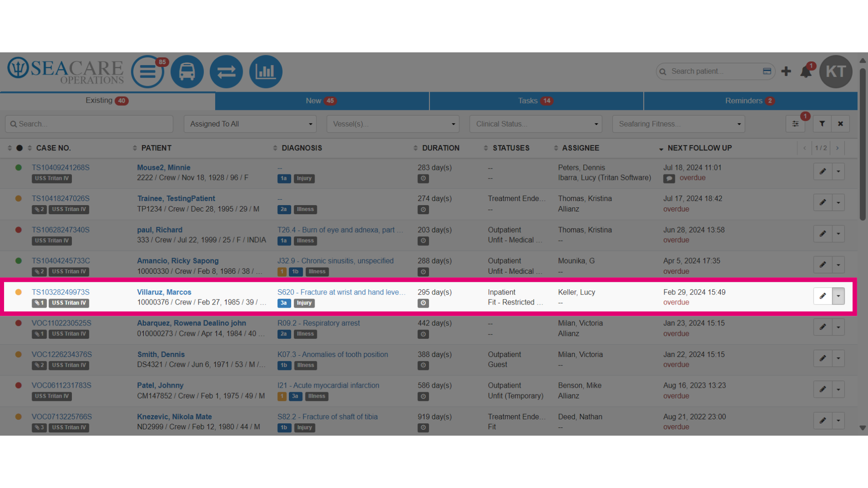Viewport: 868px width, 488px height.
Task: Edit Trainee, TestingPatient case pencil icon
Action: pos(823,202)
